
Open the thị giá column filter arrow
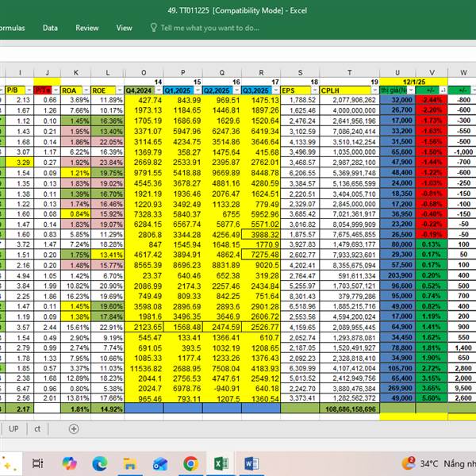tap(411, 90)
